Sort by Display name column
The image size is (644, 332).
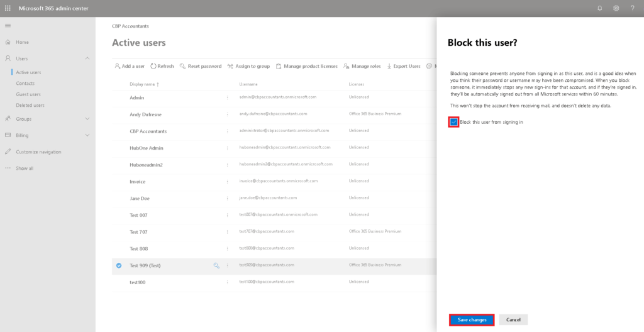point(144,84)
